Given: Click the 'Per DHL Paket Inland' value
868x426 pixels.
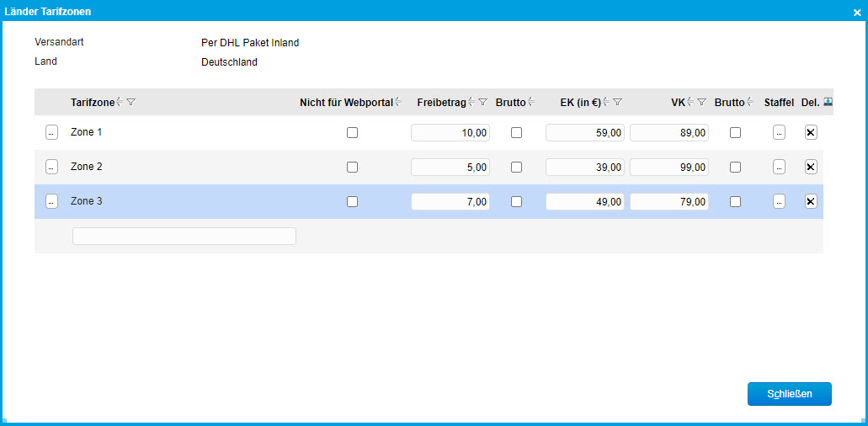Looking at the screenshot, I should [250, 43].
